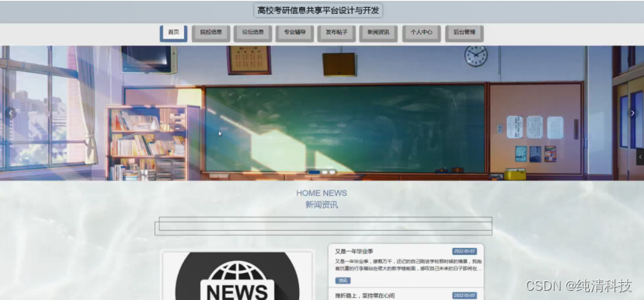Switch to the second carousel indicator dot
The image size is (644, 300).
325,173
